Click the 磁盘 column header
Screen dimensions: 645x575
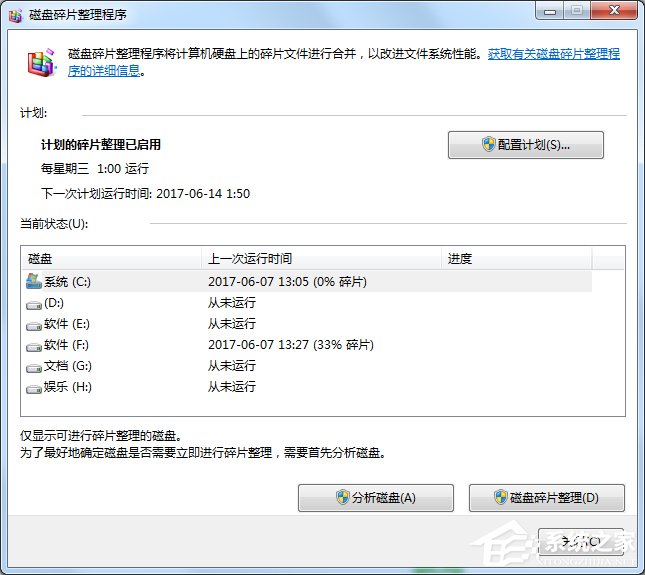click(x=110, y=259)
